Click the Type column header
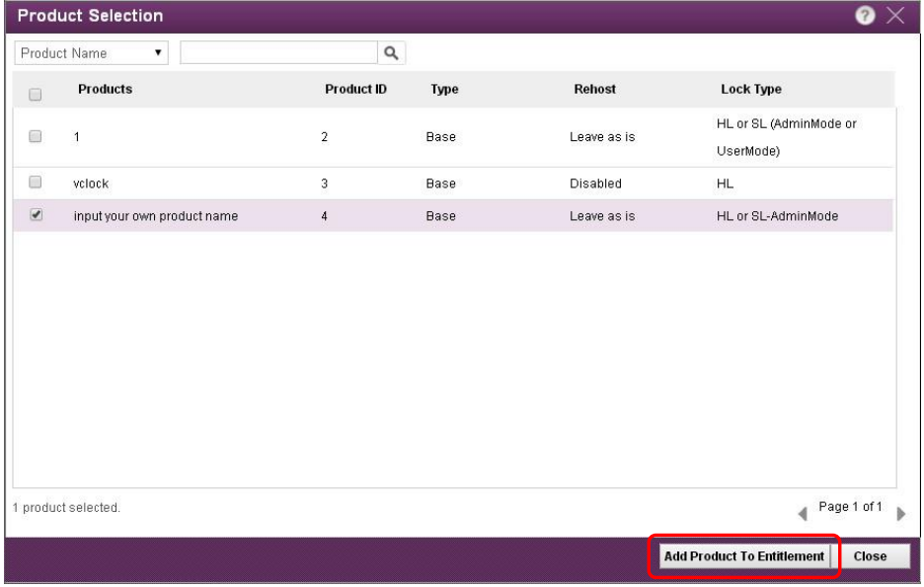 (447, 90)
